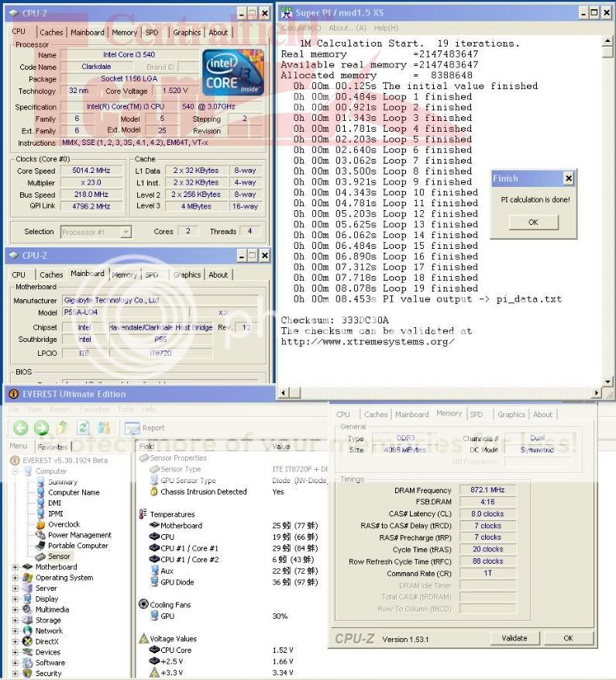Select Summary in the EVEREST tree
The image size is (616, 680).
(63, 482)
